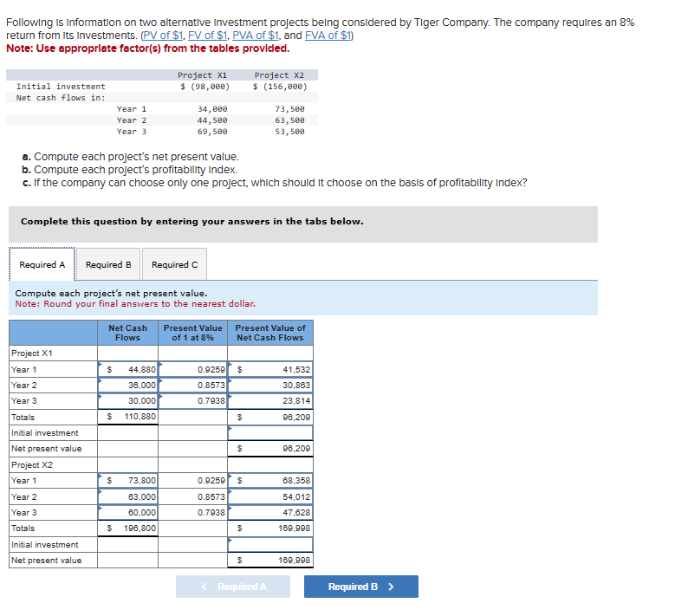
Task: Select Project X2 Year 1 present value 68,358 field
Action: click(x=270, y=480)
